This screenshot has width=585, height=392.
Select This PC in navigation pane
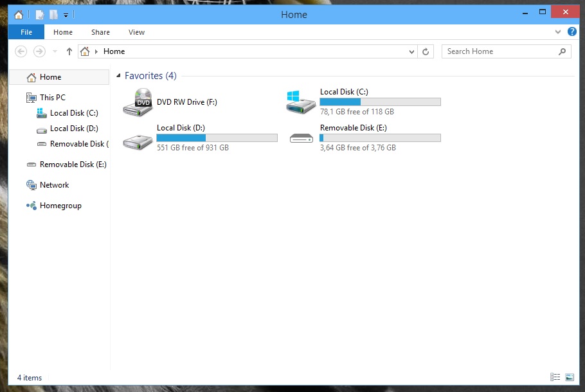click(53, 98)
